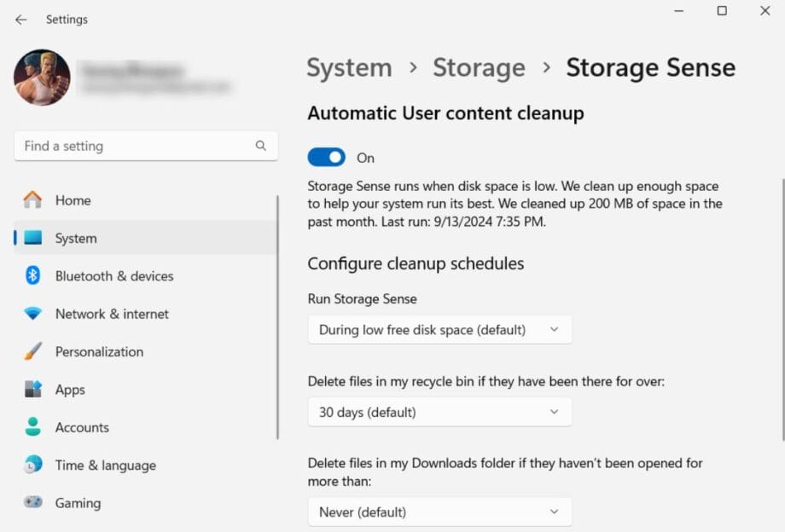Image resolution: width=785 pixels, height=532 pixels.
Task: Navigate to Storage via breadcrumb
Action: point(479,67)
